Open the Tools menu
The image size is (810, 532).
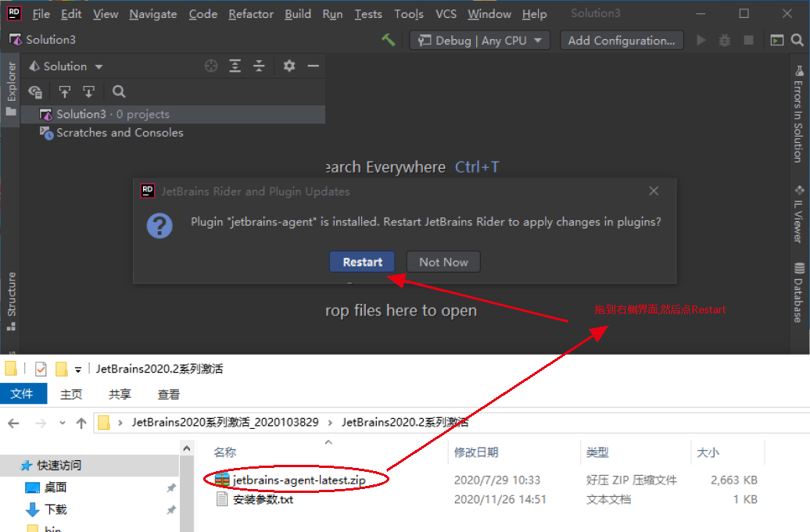(409, 14)
